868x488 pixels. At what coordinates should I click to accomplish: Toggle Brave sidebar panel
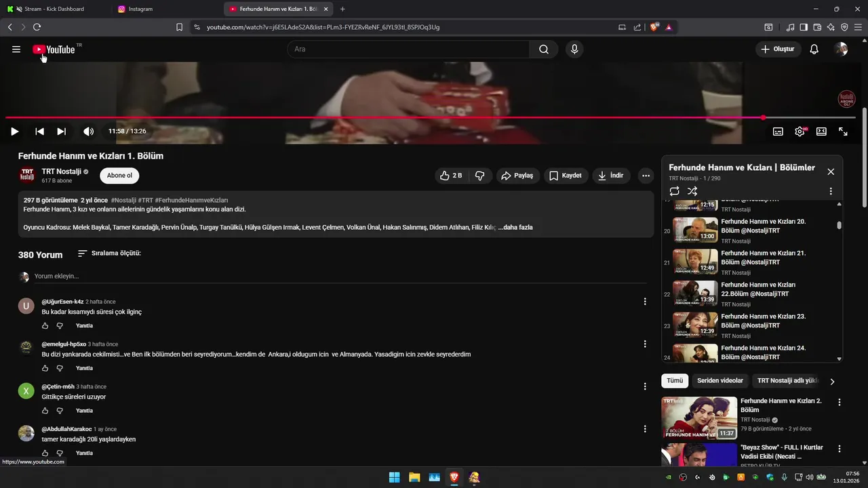pyautogui.click(x=804, y=27)
